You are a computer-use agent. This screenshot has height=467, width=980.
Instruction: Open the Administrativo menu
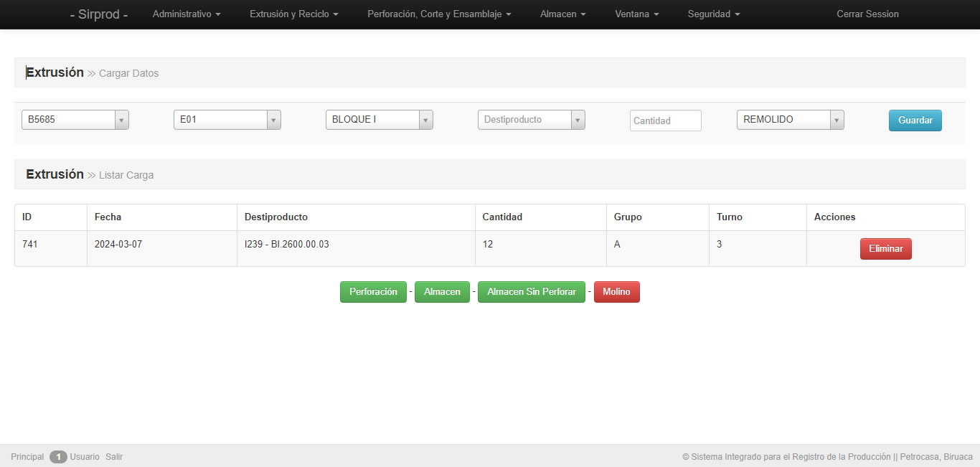pyautogui.click(x=187, y=14)
